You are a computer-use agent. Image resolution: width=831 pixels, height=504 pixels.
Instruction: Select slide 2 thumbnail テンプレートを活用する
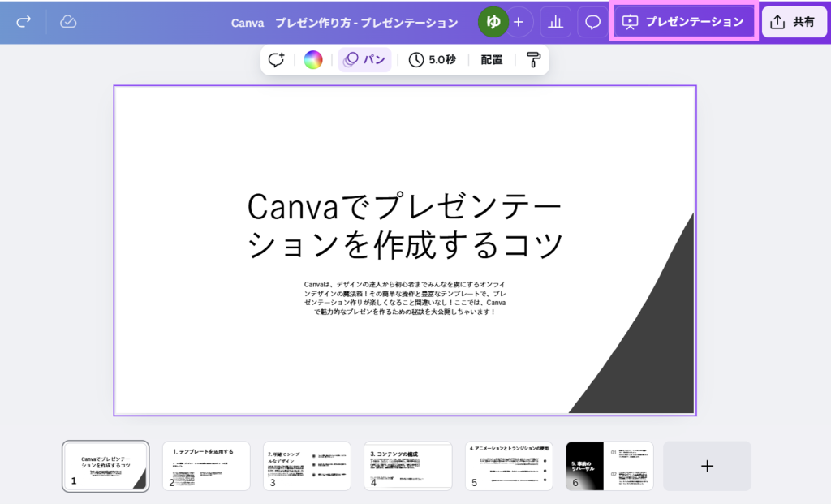(206, 466)
